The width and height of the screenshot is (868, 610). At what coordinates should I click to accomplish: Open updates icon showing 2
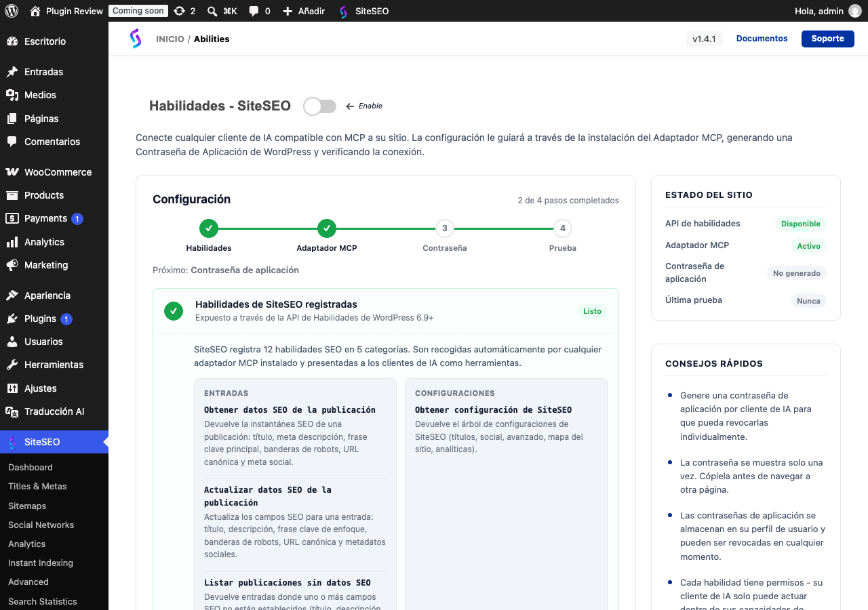[179, 11]
